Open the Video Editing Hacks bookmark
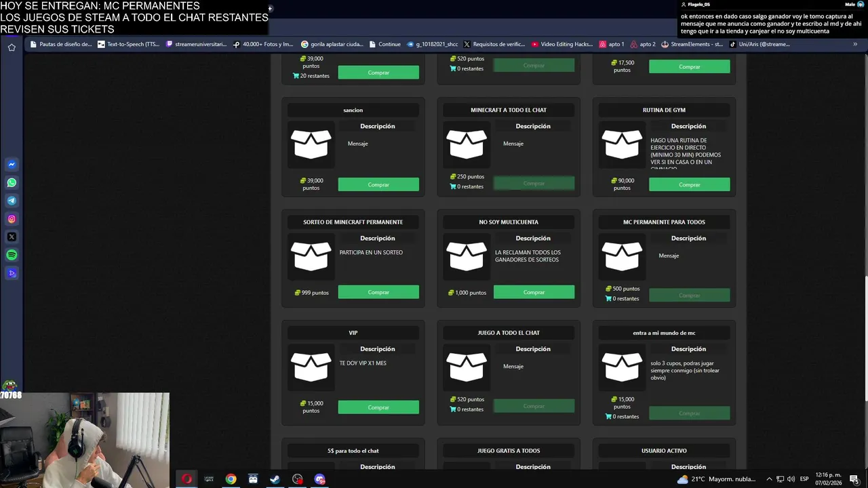Screen dimensions: 868x488 pyautogui.click(x=562, y=44)
